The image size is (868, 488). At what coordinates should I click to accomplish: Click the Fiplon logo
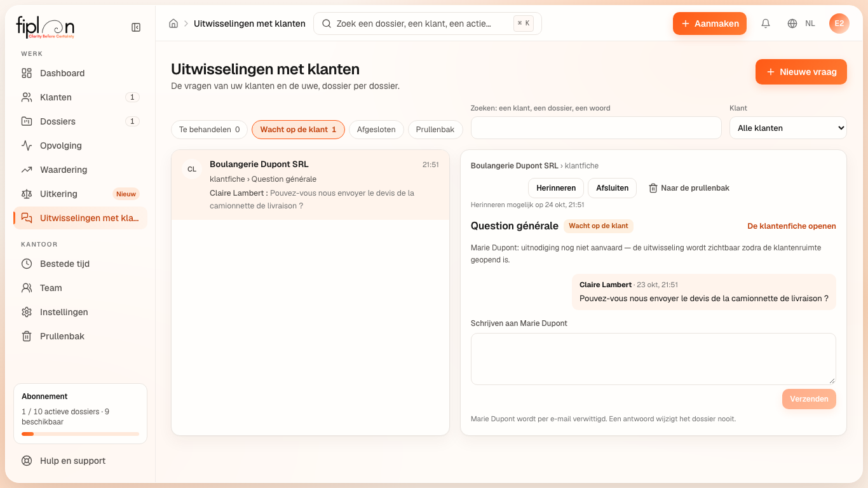click(45, 27)
